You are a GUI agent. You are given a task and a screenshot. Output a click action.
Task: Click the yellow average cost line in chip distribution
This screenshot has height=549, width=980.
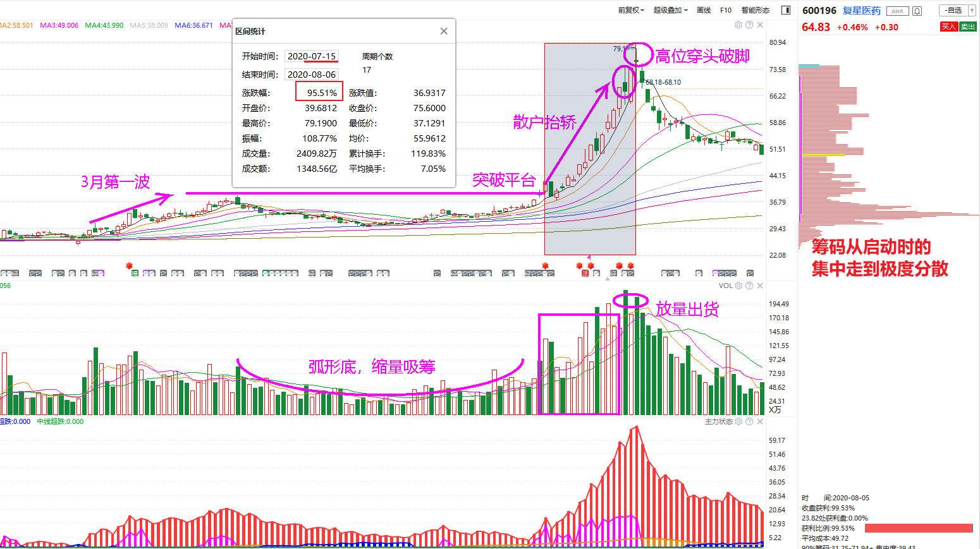coord(823,155)
